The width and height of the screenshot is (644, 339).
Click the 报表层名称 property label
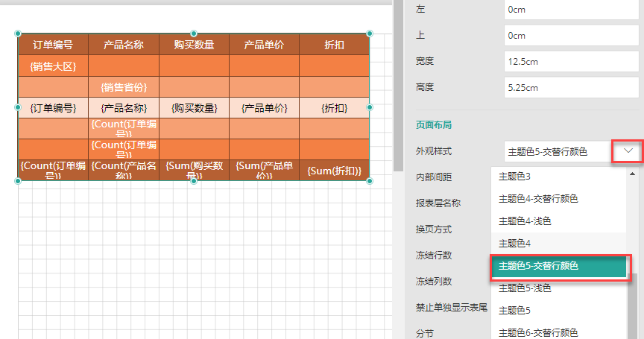click(438, 203)
